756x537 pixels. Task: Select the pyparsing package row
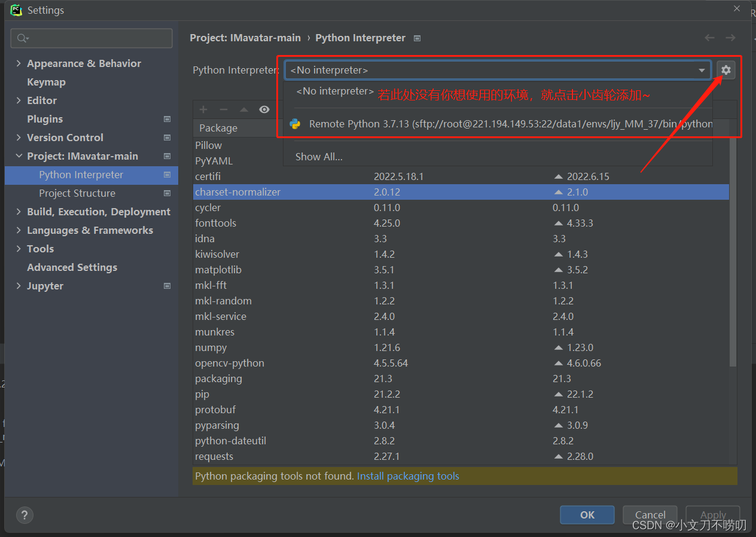click(x=461, y=425)
